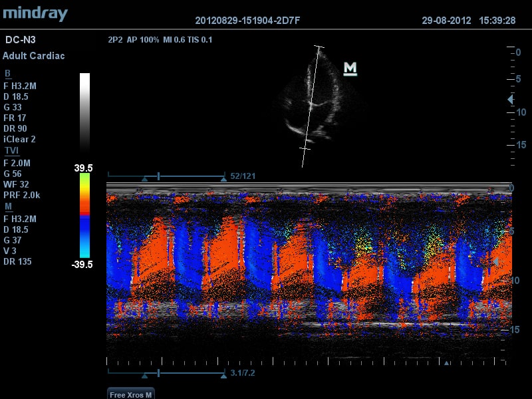
Task: Click the Free Xros M button
Action: (130, 393)
